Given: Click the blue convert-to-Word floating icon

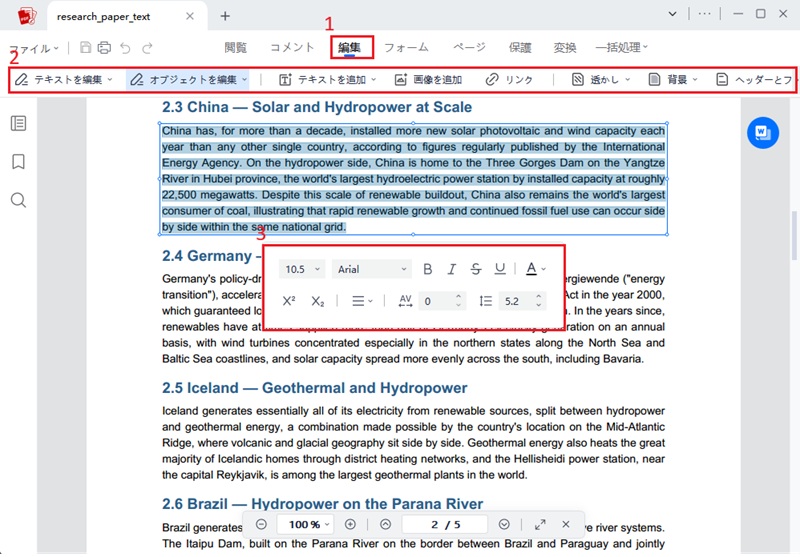Looking at the screenshot, I should click(763, 133).
